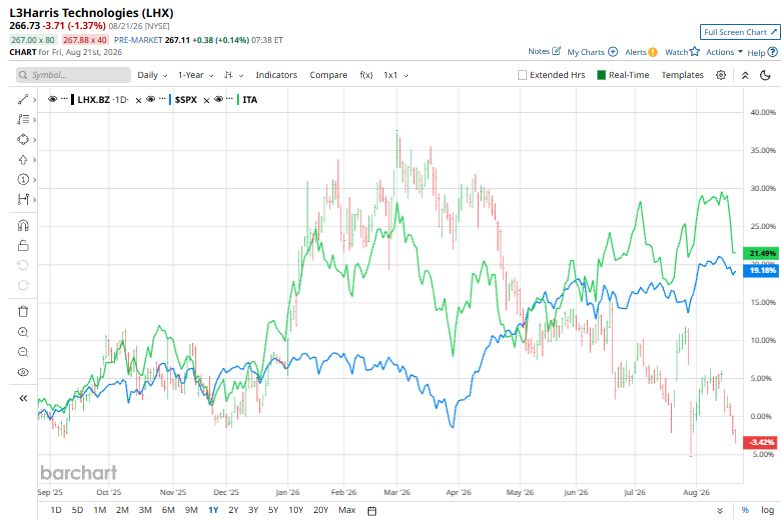Expand the measure tool submenu arrow
Screen dimensions: 782x522
[34, 200]
